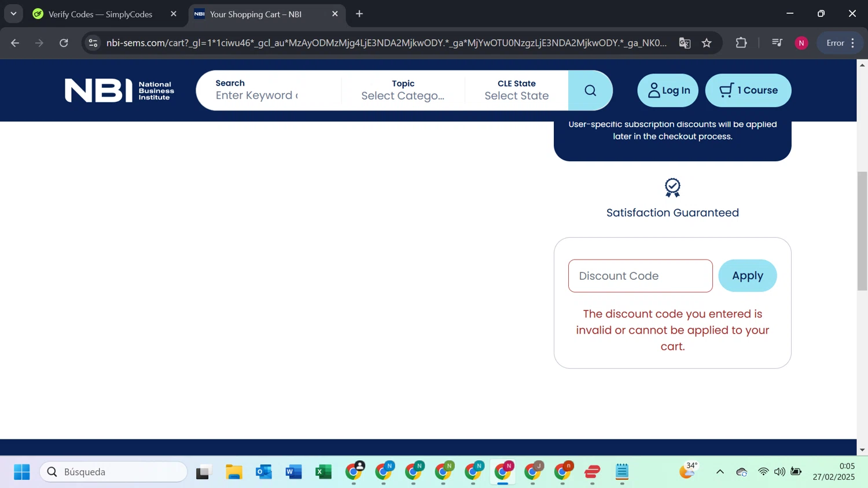This screenshot has width=868, height=488.
Task: Click the magnifying glass search button
Action: [x=590, y=90]
